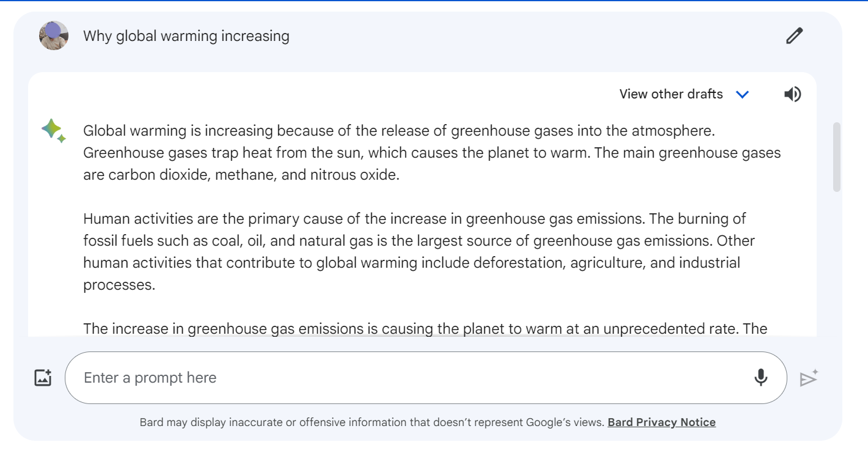The height and width of the screenshot is (456, 868).
Task: Activate the microphone for voice input
Action: point(760,378)
